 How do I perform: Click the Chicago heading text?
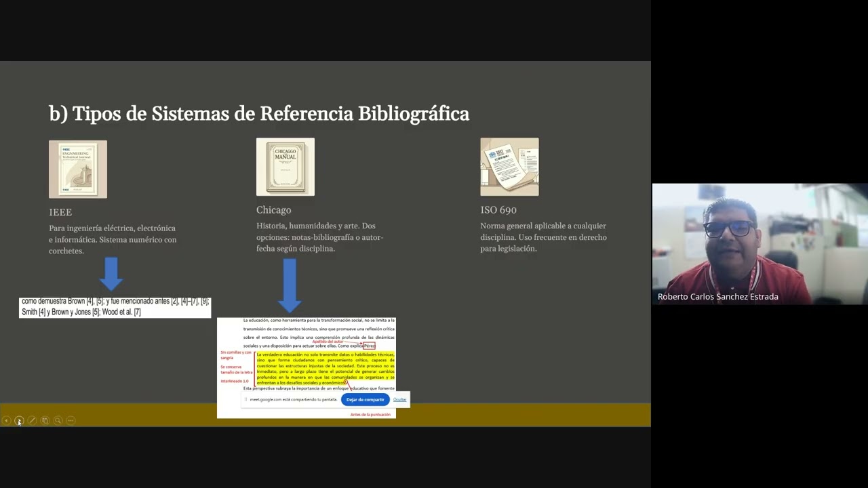(274, 210)
